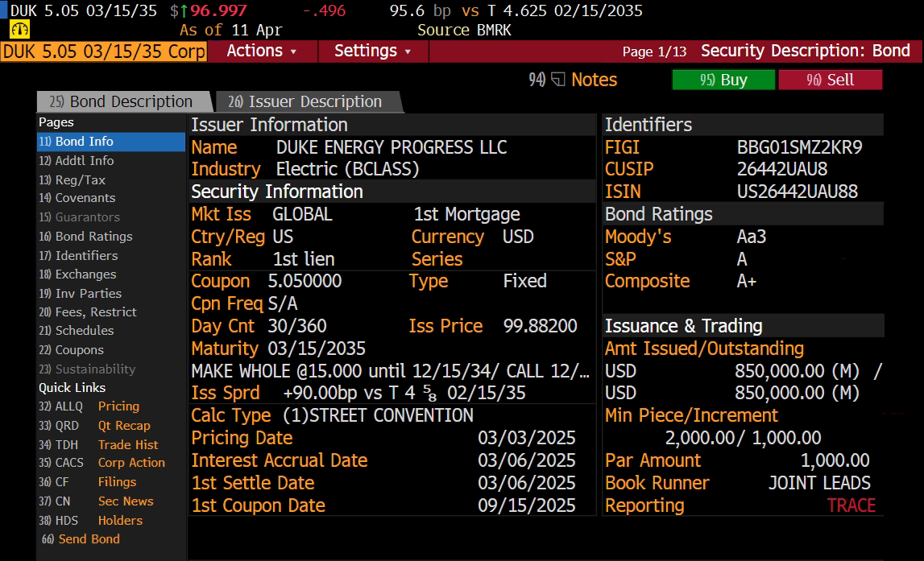Click the Maturity date 03/15/2035
This screenshot has width=924, height=561.
click(x=317, y=349)
